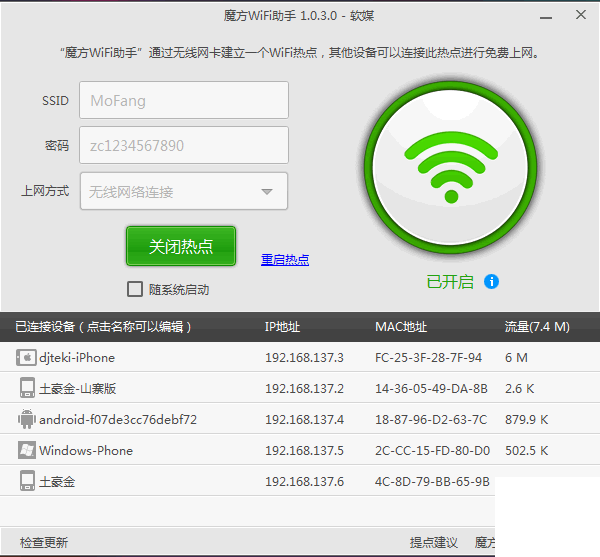Edit the device name 土豪金-山寨版
This screenshot has height=557, width=600.
click(x=78, y=388)
